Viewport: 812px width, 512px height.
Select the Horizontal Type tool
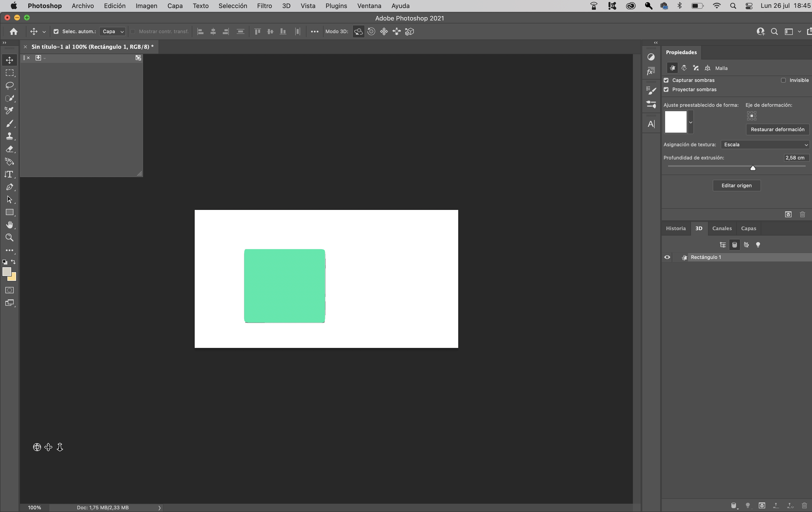pyautogui.click(x=10, y=174)
